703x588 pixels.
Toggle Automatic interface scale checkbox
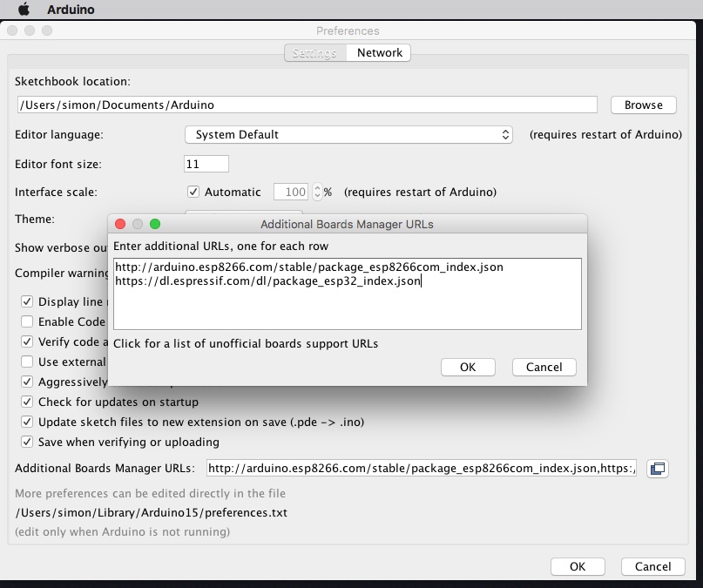(193, 192)
